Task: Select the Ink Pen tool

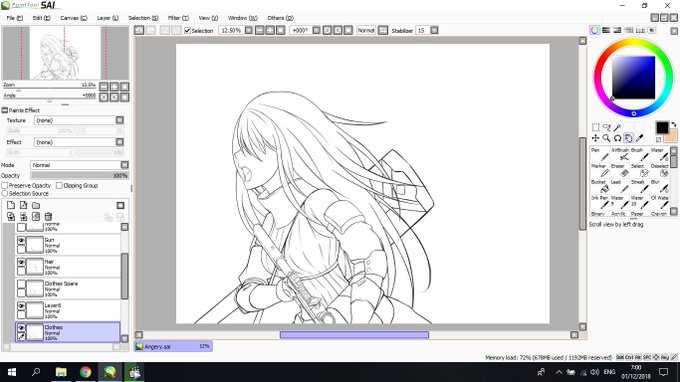Action: [x=600, y=202]
